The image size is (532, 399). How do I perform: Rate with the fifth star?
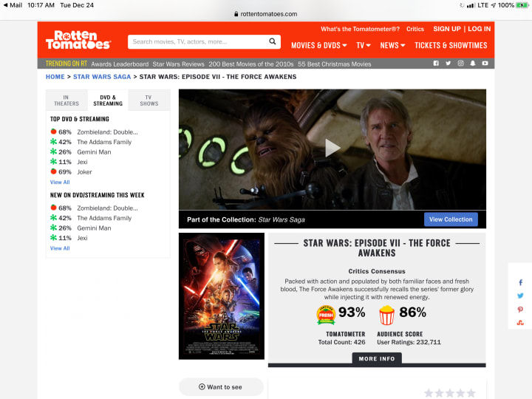point(471,393)
